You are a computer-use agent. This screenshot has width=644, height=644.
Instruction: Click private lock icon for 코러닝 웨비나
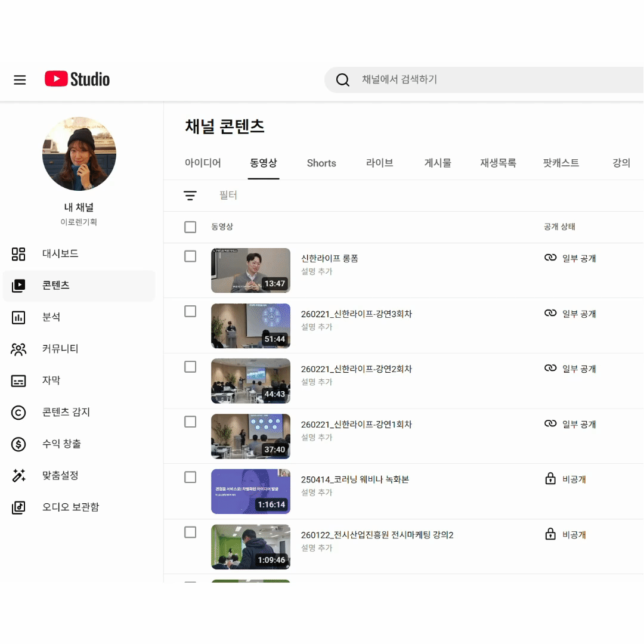click(x=550, y=478)
